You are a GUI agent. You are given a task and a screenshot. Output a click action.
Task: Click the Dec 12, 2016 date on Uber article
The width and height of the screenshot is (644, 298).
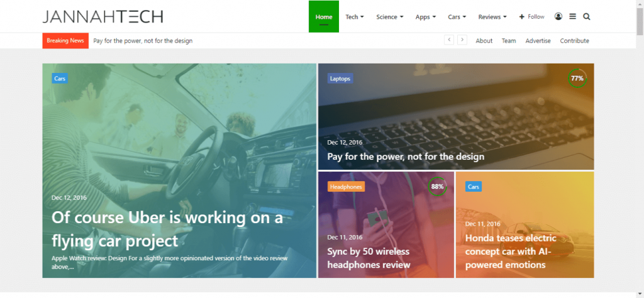pos(69,197)
